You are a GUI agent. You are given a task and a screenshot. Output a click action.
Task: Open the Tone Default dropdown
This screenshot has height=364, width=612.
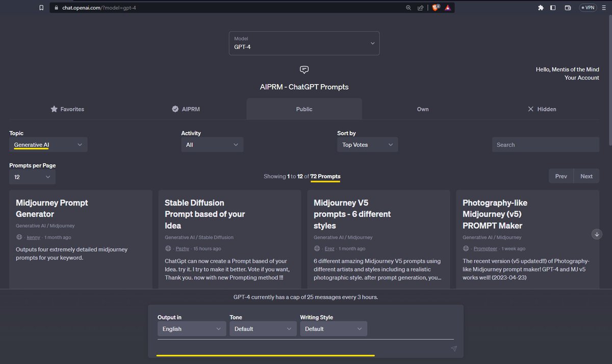[x=263, y=329]
